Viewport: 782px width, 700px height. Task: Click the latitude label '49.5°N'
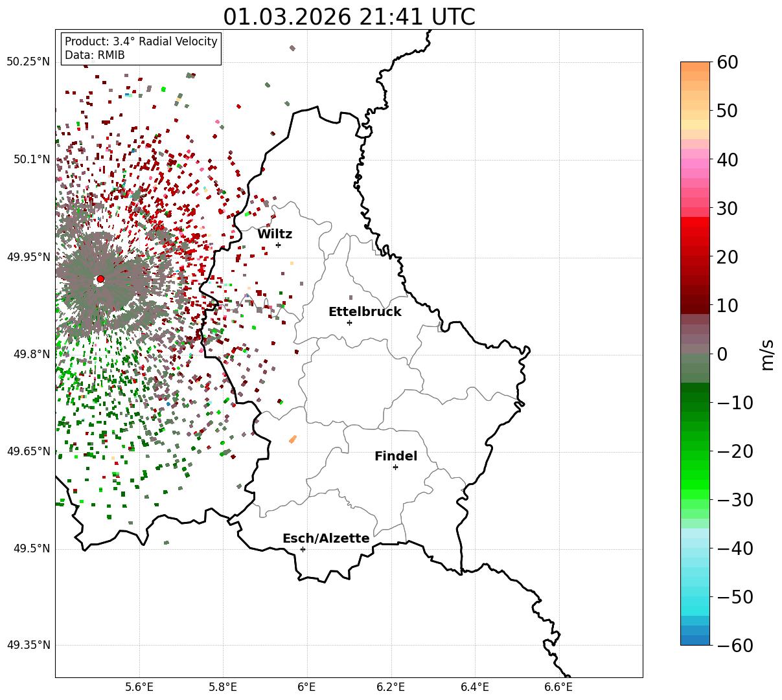click(x=31, y=548)
